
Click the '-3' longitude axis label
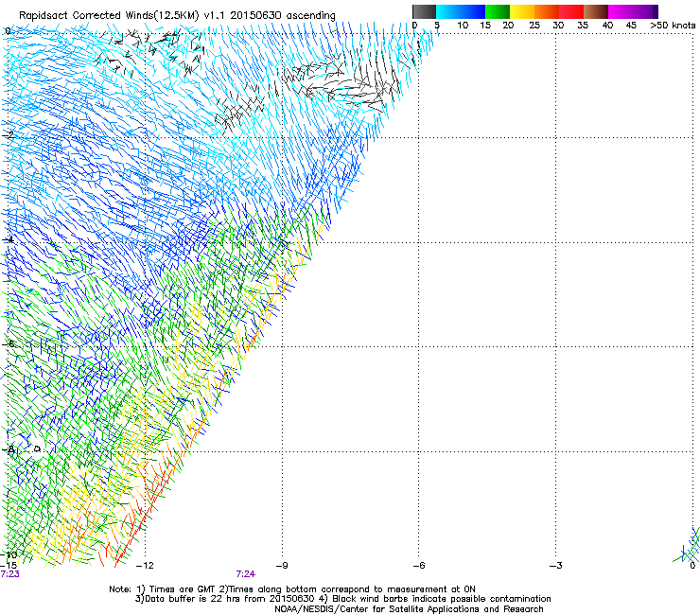tap(555, 566)
